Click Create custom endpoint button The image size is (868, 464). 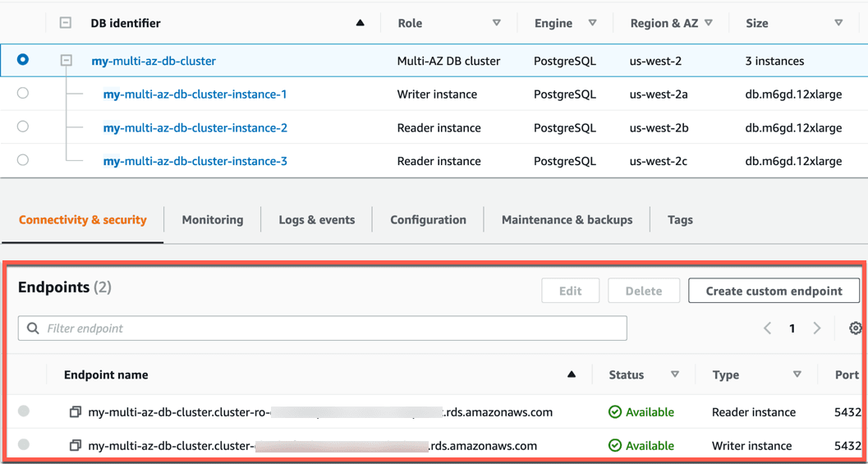pyautogui.click(x=774, y=291)
